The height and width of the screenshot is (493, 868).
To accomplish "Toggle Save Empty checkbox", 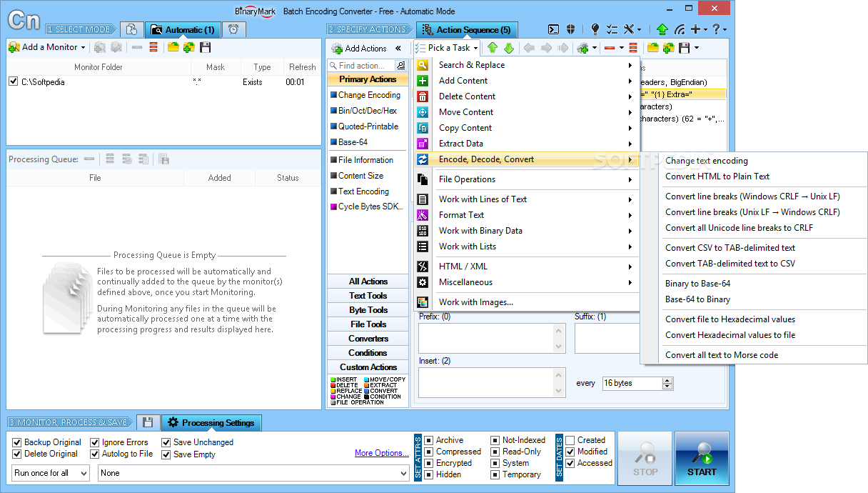I will tap(166, 454).
